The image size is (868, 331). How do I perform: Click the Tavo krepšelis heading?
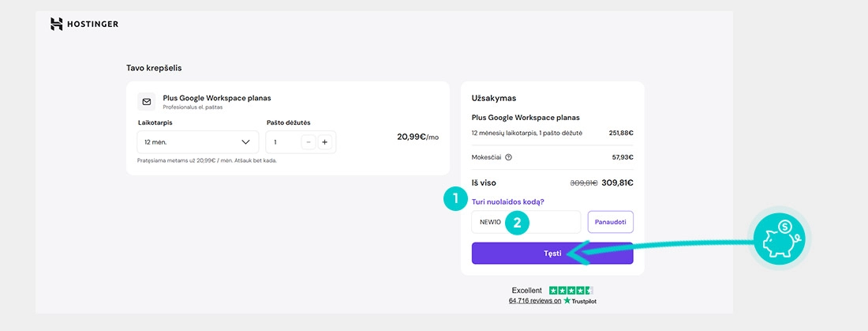tap(154, 68)
